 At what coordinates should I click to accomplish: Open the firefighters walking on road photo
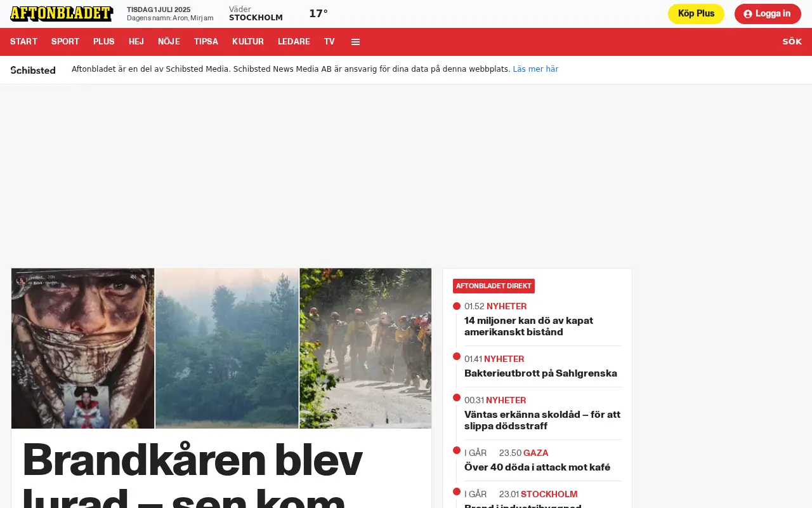pyautogui.click(x=365, y=348)
